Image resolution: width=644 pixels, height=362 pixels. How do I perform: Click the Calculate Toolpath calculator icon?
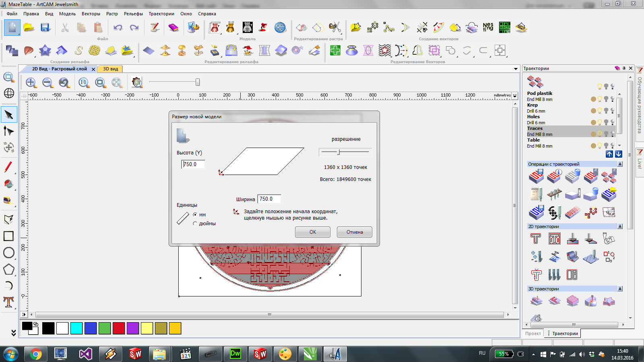coord(591,176)
